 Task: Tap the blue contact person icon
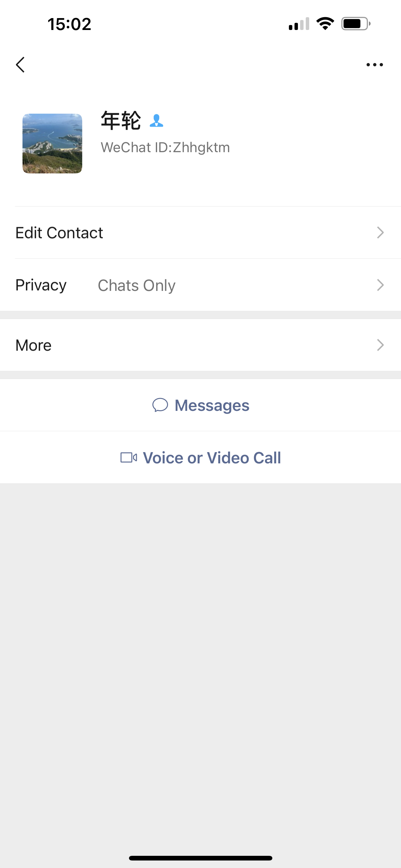156,121
